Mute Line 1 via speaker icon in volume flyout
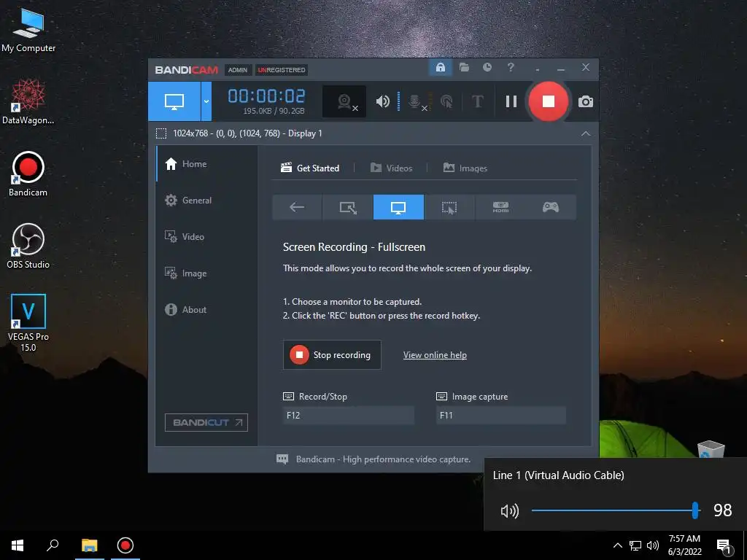 tap(509, 511)
